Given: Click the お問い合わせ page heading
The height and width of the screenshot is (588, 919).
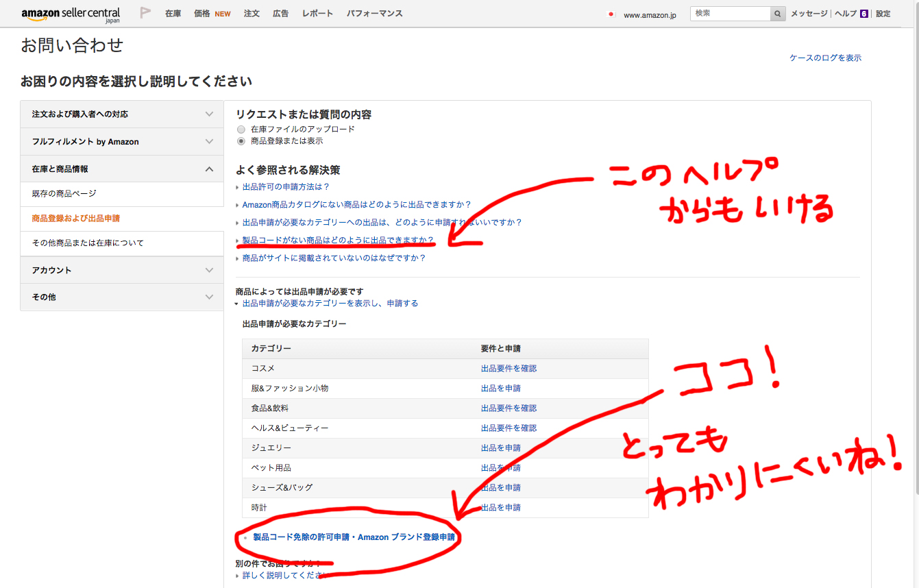Looking at the screenshot, I should (72, 46).
